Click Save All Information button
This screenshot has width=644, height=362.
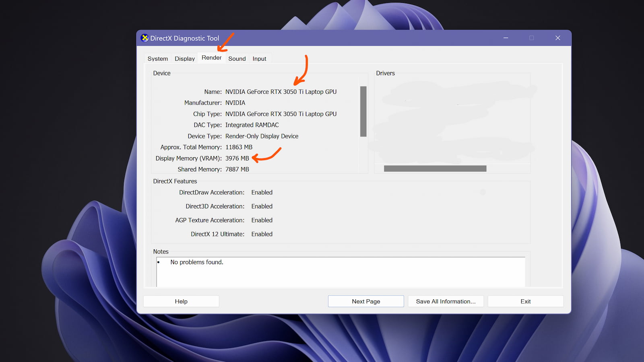coord(446,301)
